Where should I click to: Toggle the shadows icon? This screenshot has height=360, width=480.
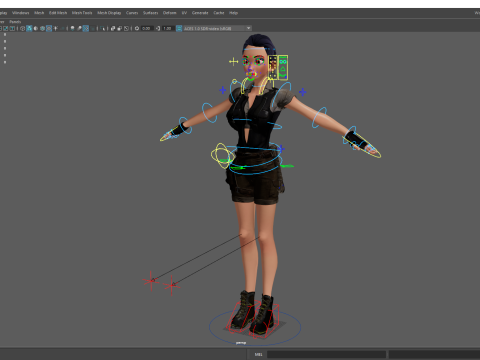coord(62,28)
